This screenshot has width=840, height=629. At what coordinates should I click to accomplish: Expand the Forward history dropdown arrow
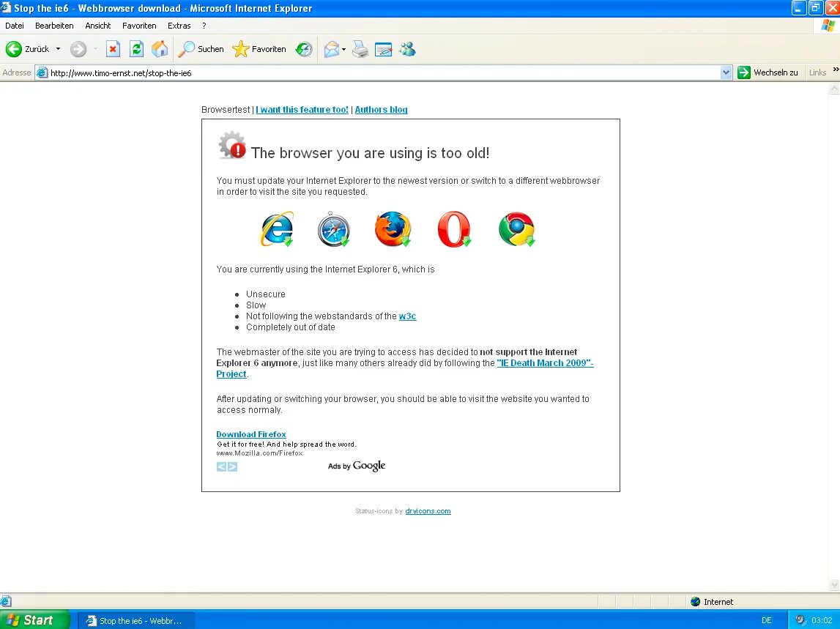click(x=95, y=49)
